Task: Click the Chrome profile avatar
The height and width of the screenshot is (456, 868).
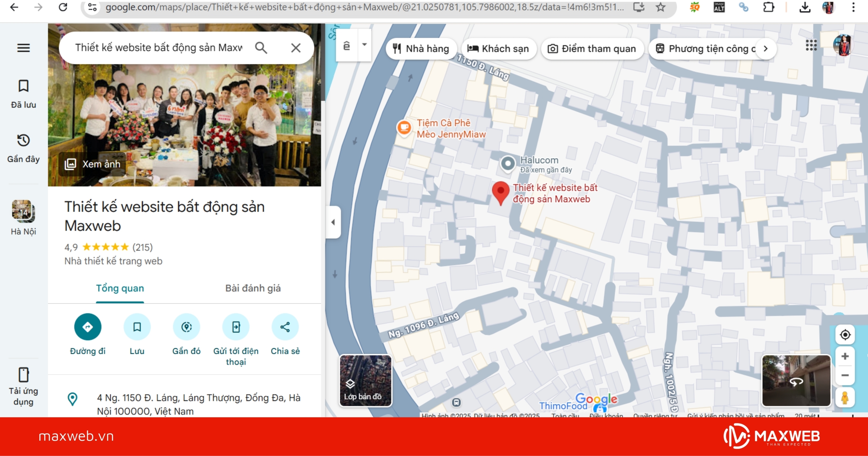Action: [828, 7]
